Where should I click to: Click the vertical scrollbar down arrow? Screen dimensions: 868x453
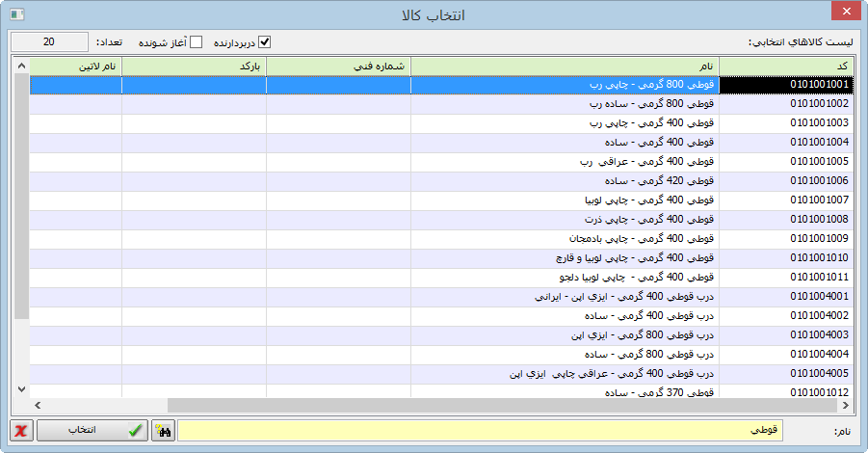click(x=21, y=389)
